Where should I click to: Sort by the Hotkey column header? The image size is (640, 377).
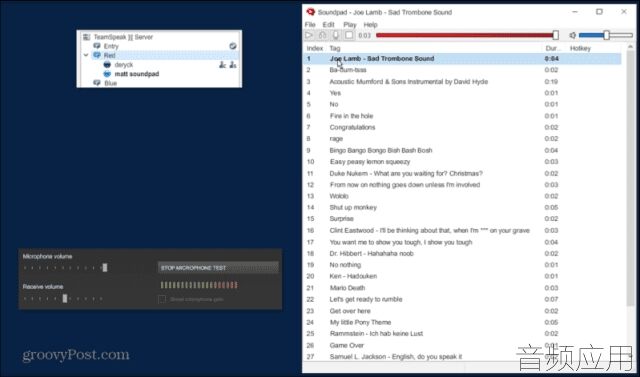580,48
